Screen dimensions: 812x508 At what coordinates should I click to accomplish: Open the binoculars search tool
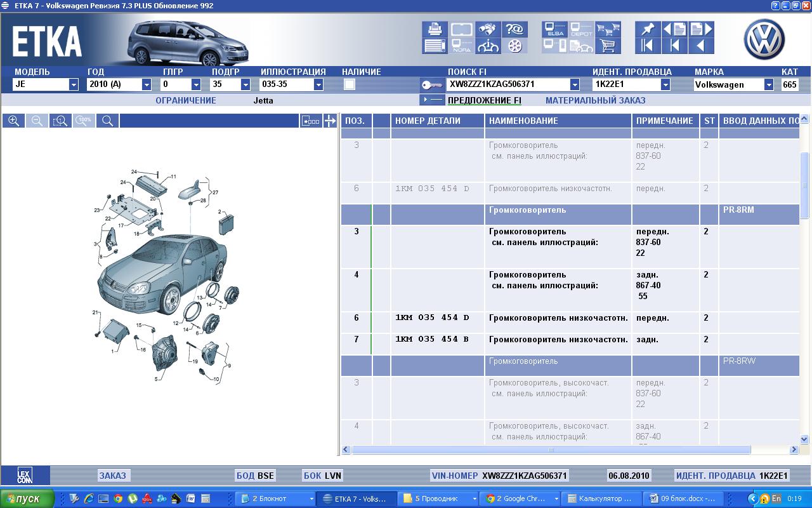pos(488,29)
